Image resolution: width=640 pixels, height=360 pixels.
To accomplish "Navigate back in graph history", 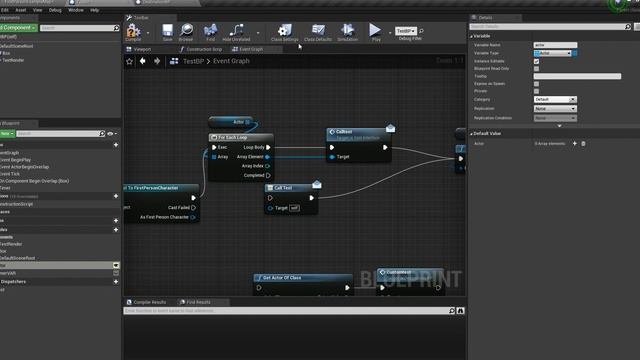I will click(142, 61).
